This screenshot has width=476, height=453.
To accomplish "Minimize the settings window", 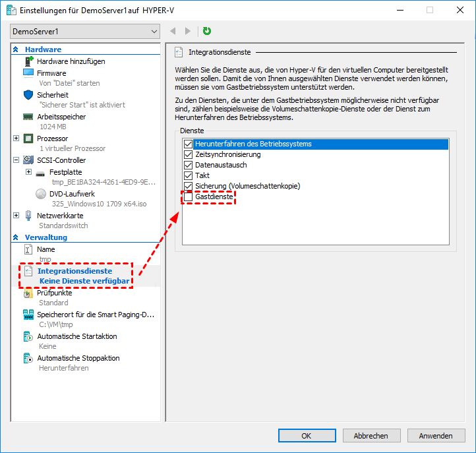I will click(x=400, y=11).
